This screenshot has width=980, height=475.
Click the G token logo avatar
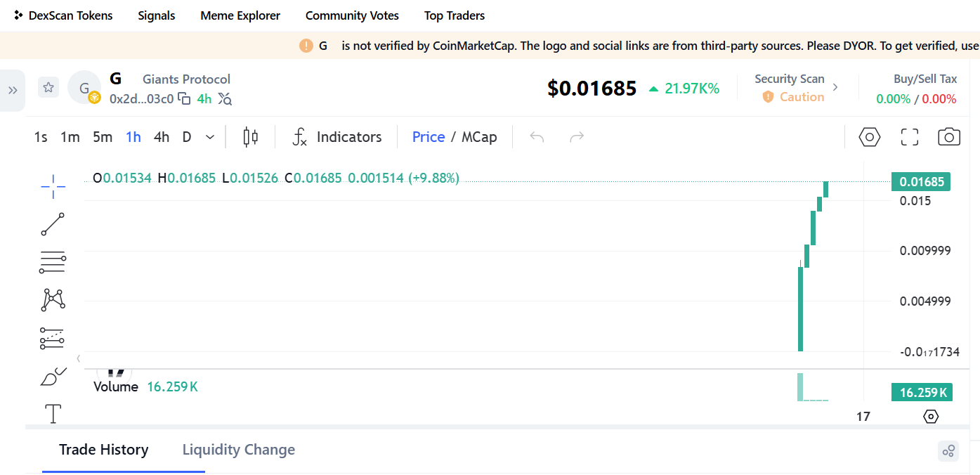pos(84,88)
